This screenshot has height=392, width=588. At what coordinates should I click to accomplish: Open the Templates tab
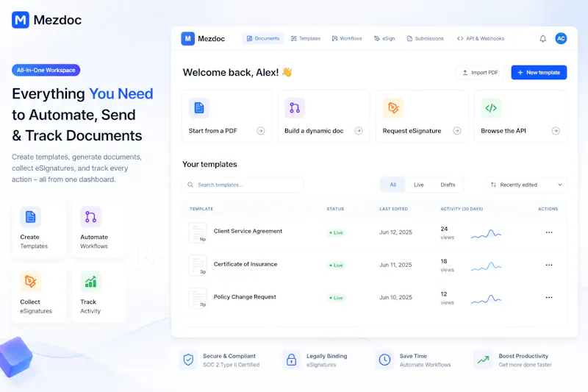(306, 39)
